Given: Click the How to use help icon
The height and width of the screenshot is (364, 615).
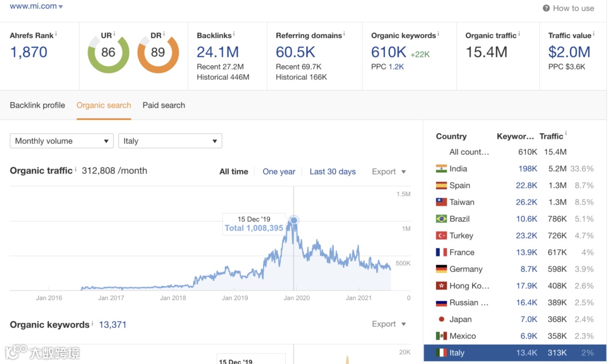Looking at the screenshot, I should [x=546, y=8].
